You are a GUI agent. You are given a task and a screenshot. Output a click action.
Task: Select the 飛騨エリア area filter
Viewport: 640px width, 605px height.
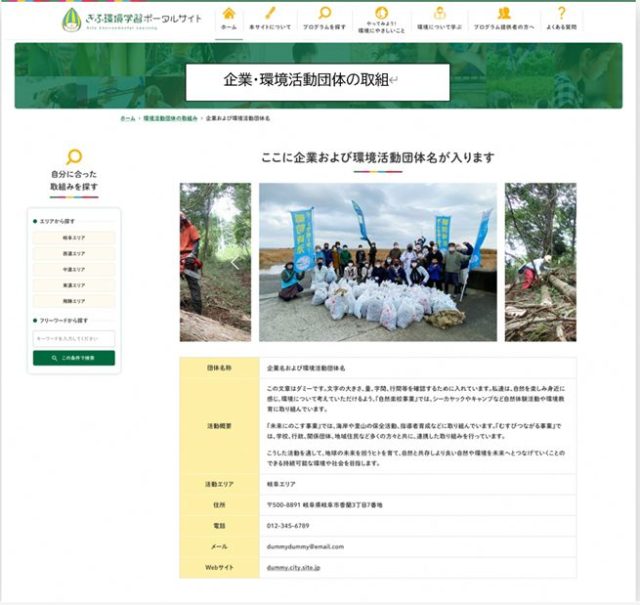point(74,300)
